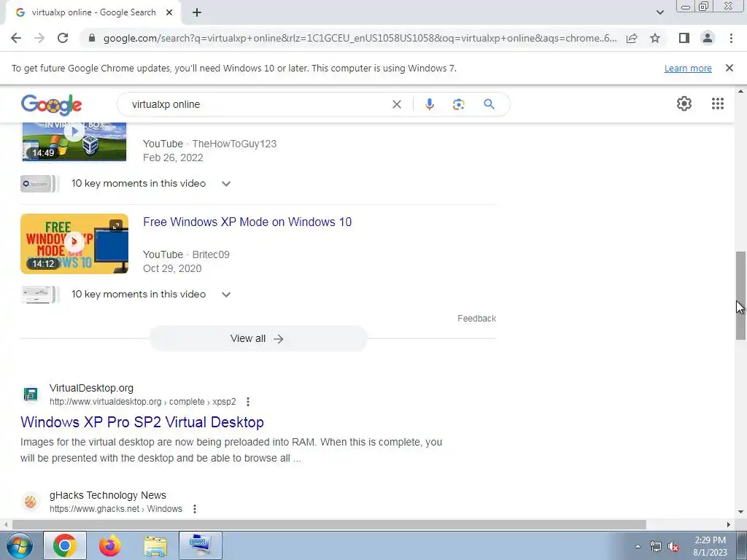This screenshot has height=560, width=747.
Task: Open the Chrome side panel
Action: click(684, 38)
